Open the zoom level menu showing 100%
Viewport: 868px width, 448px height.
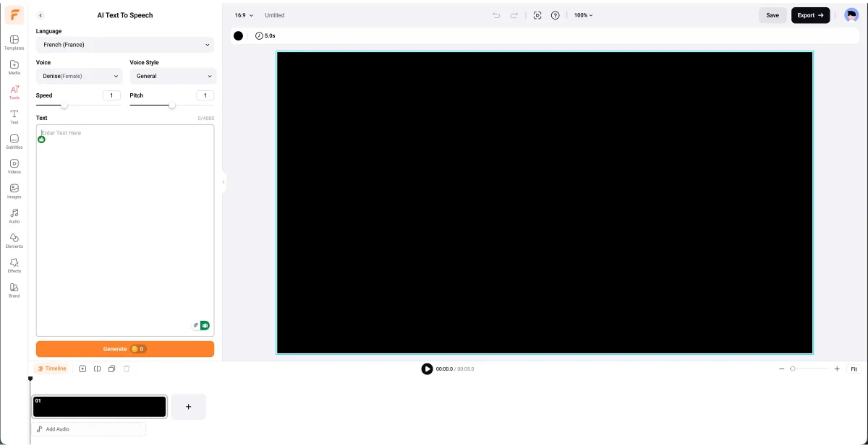coord(583,14)
